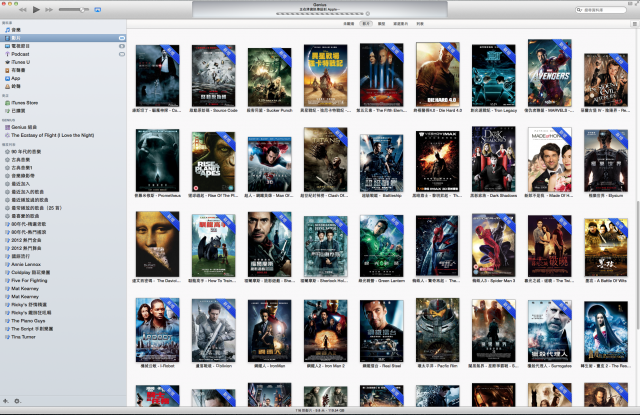The image size is (640, 415).
Task: Skip back with the Previous track button
Action: [x=23, y=9]
